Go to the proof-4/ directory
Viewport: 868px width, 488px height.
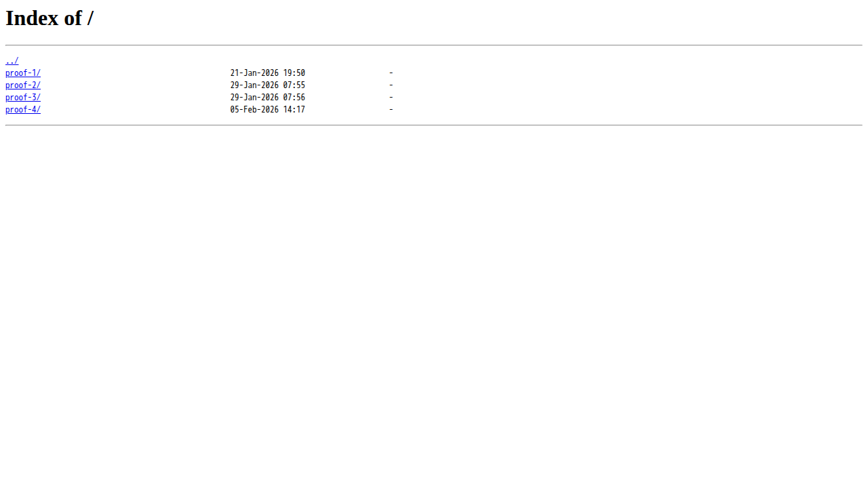point(23,110)
